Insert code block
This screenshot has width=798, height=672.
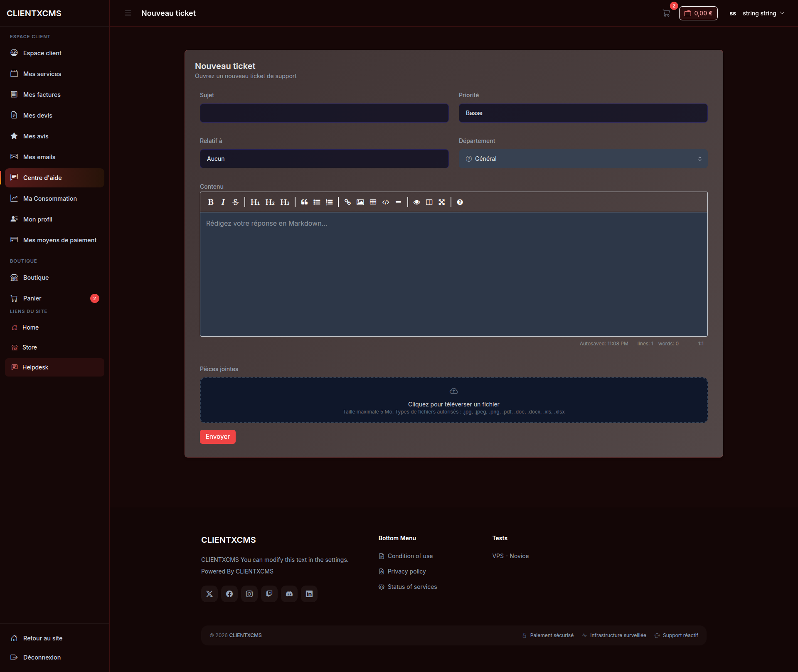point(386,202)
